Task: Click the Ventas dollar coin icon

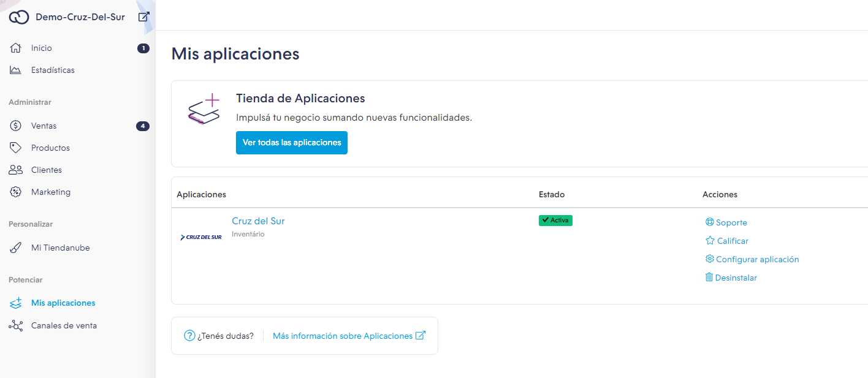Action: click(16, 126)
